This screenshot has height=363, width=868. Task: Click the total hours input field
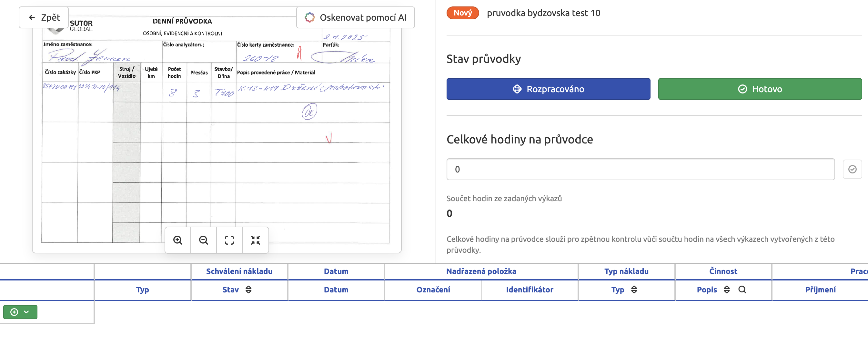(640, 169)
